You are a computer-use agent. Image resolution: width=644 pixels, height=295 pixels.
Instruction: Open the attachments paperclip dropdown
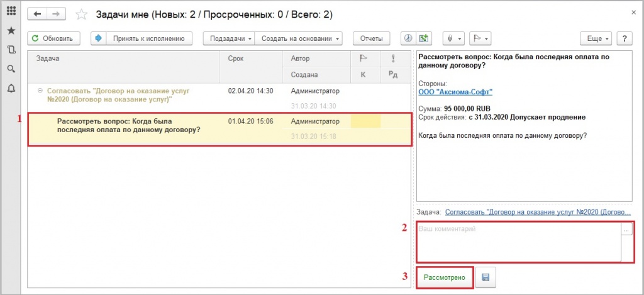click(x=453, y=38)
